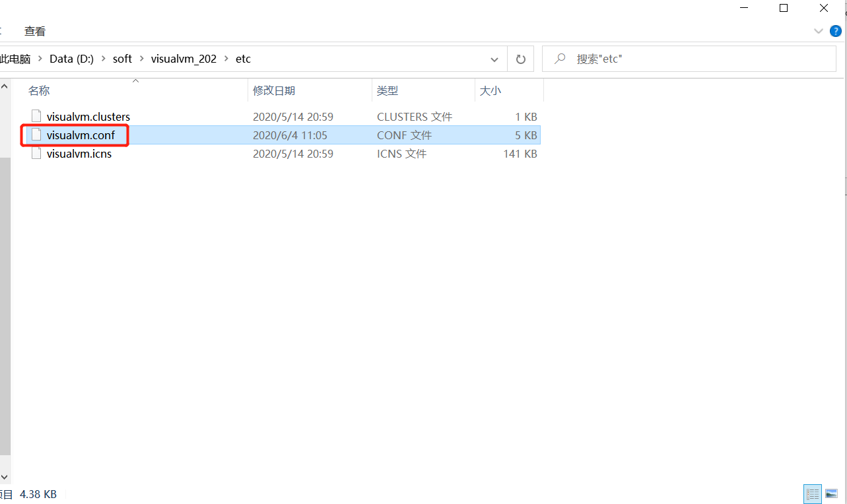
Task: Click the navigation pane scroll down arrow
Action: point(5,476)
